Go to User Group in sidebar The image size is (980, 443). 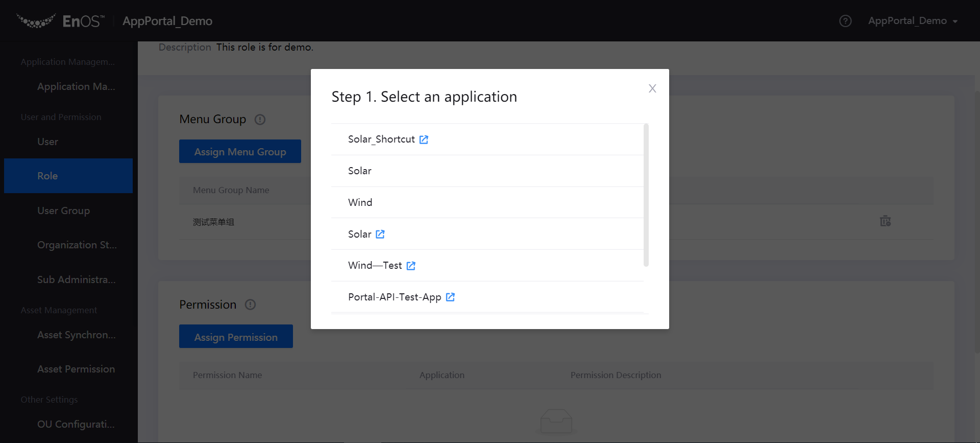(x=63, y=211)
